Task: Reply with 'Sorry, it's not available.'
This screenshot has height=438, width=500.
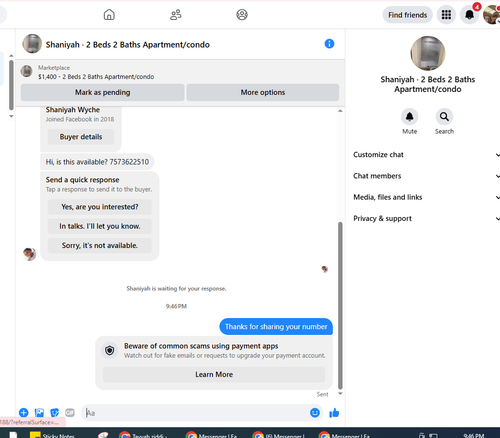Action: point(100,246)
